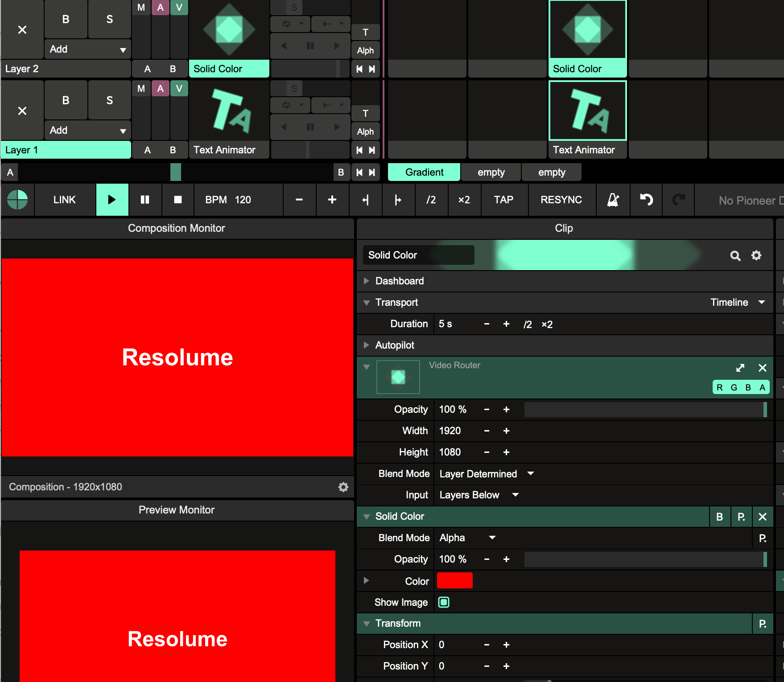
Task: Click the search magnifier in Clip panel
Action: tap(735, 255)
